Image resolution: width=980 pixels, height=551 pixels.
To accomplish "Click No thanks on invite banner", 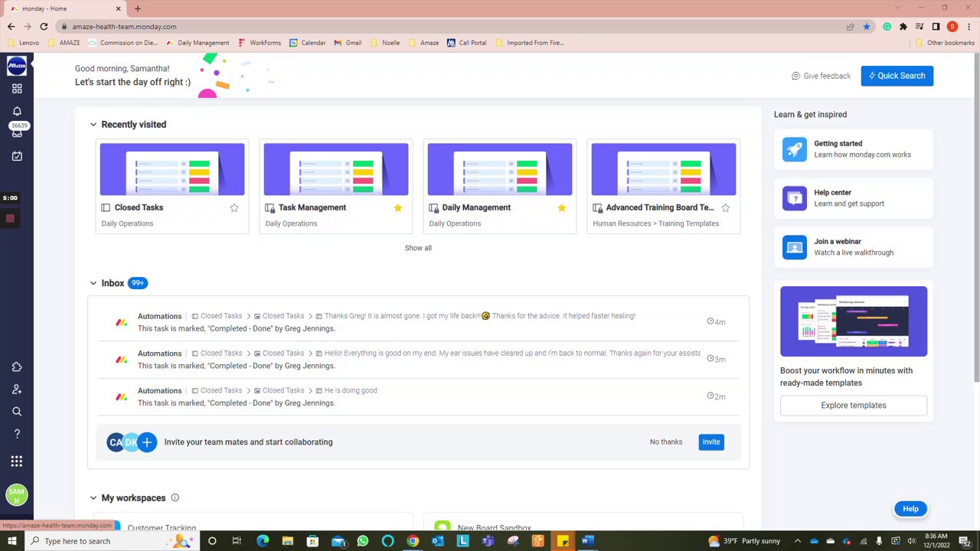I will pos(666,442).
